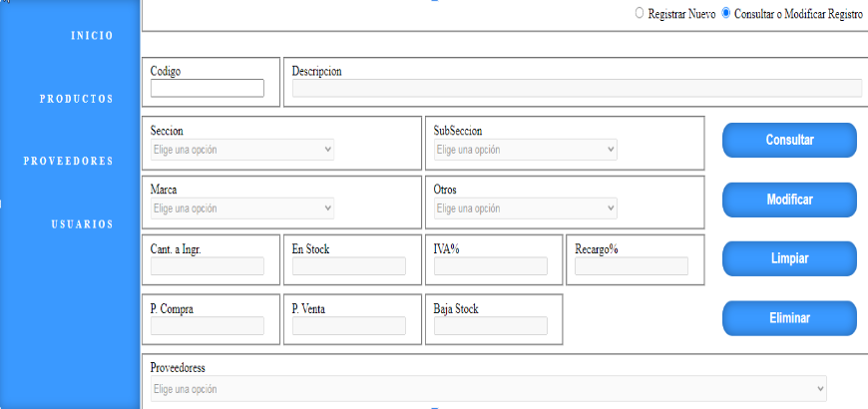Select Consultar o Modificar Registro radio
This screenshot has width=868, height=409.
[x=725, y=15]
